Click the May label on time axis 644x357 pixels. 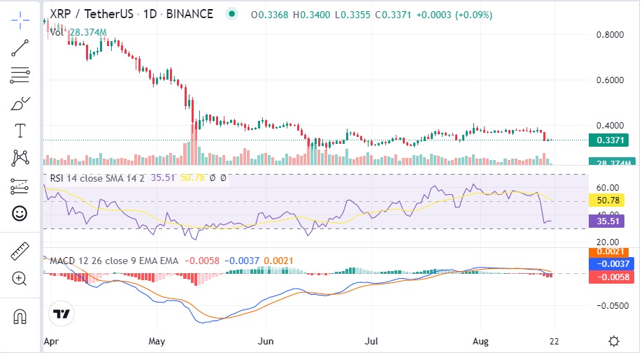[x=157, y=342]
